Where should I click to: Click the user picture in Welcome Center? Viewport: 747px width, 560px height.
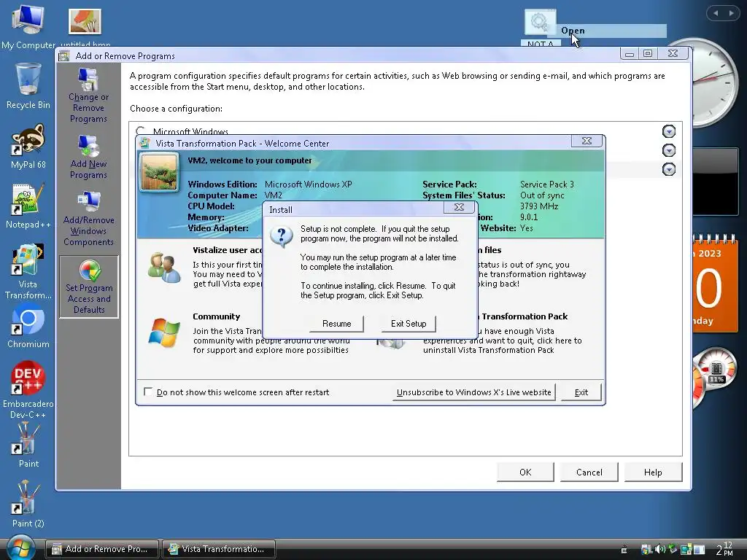[x=159, y=172]
